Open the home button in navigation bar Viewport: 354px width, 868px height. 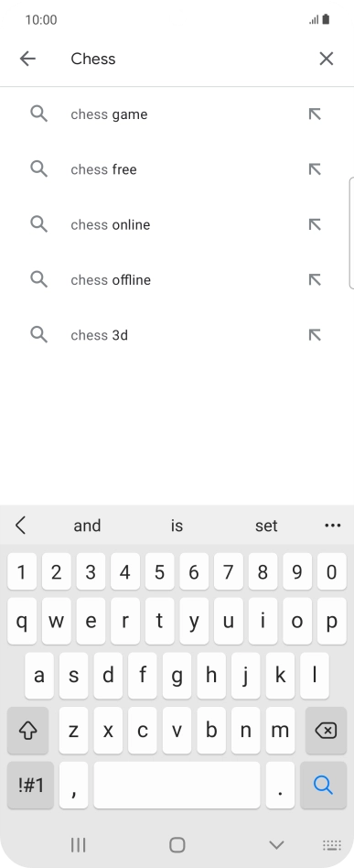pyautogui.click(x=177, y=845)
